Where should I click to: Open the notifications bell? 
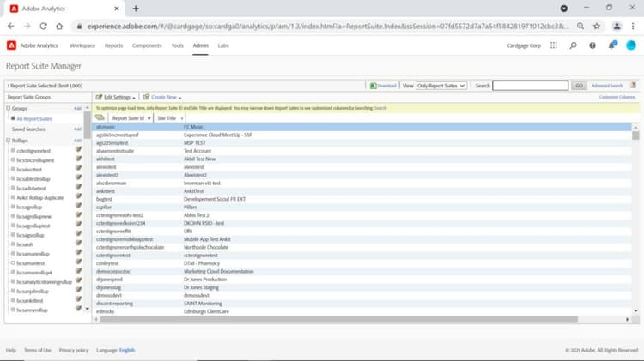(x=612, y=45)
